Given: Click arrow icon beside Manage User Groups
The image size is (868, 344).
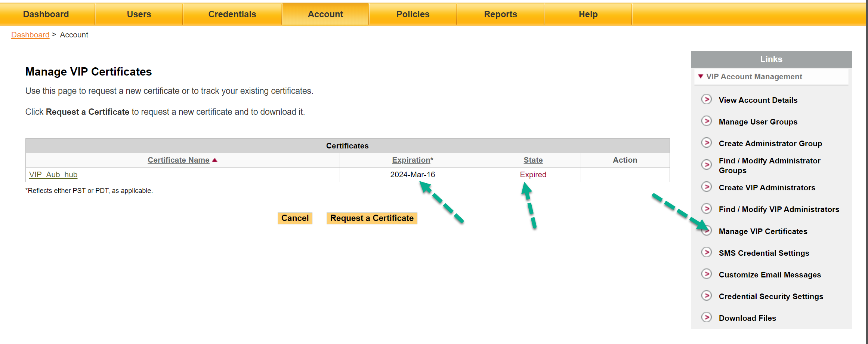Looking at the screenshot, I should pyautogui.click(x=706, y=121).
